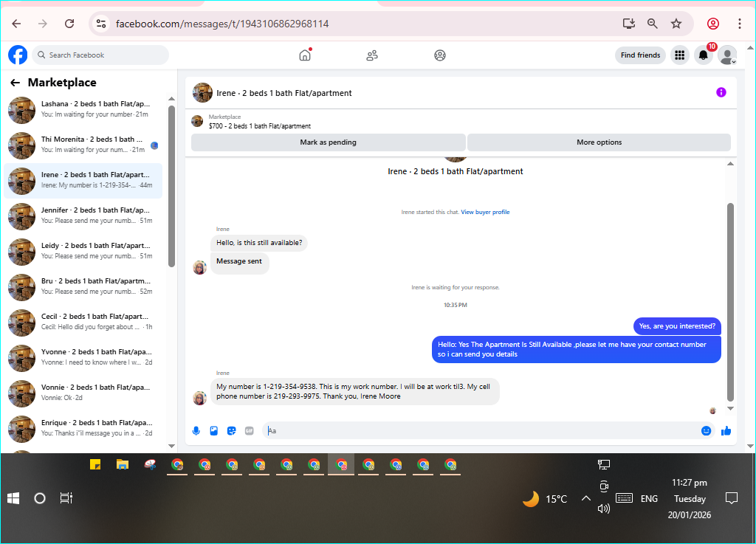Click conversation list scrollbar down arrow
Viewport: 756px width, 544px height.
pos(171,446)
